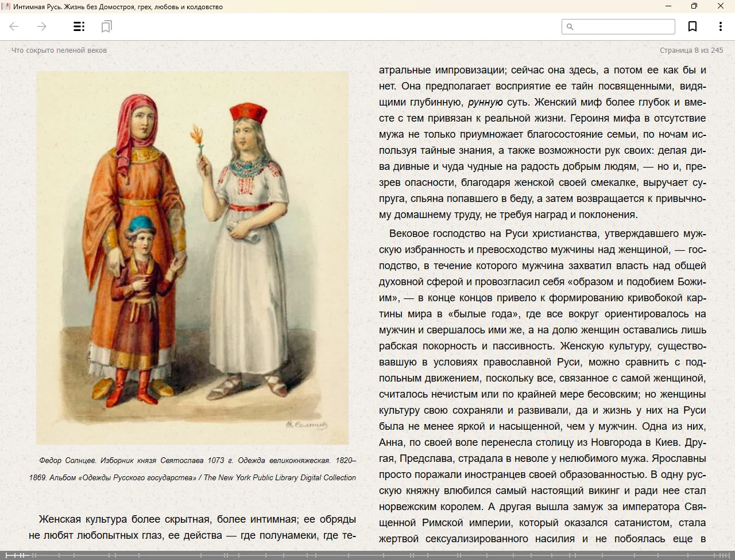Image resolution: width=735 pixels, height=560 pixels.
Task: Click the 'Страница 8 из 245' indicator
Action: coord(691,50)
